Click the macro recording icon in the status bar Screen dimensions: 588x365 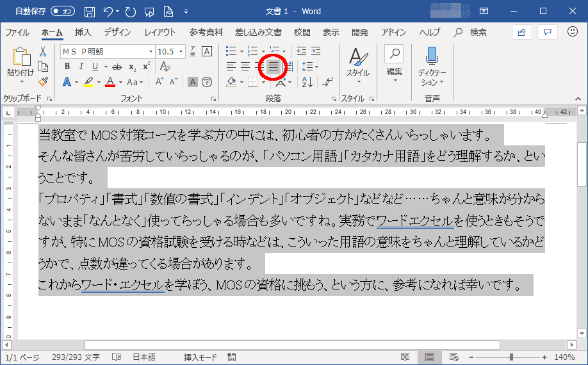point(231,357)
